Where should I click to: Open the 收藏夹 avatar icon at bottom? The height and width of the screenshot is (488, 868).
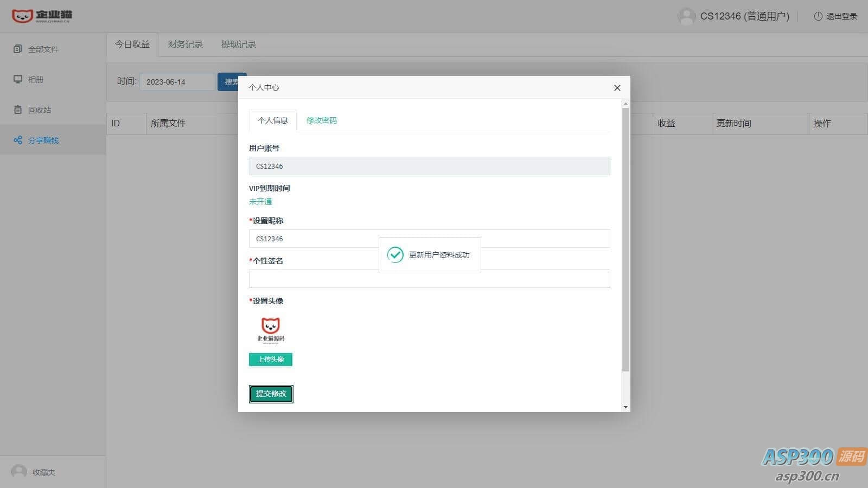click(x=19, y=472)
